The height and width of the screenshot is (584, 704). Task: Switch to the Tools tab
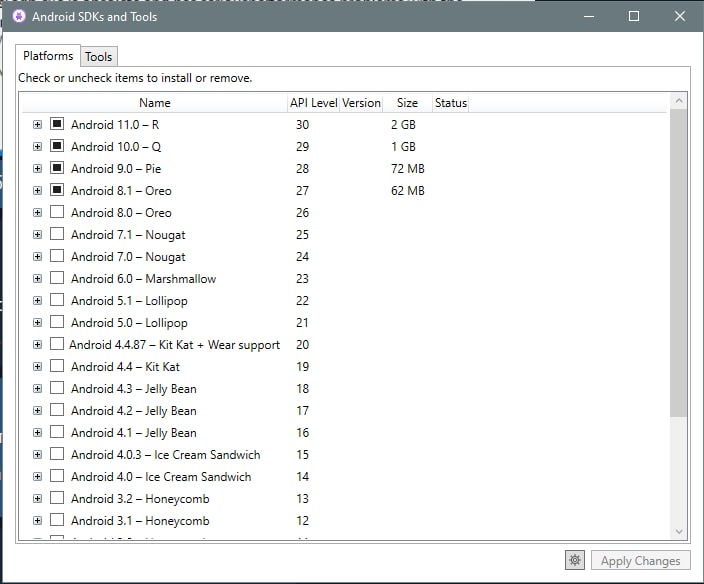tap(99, 57)
